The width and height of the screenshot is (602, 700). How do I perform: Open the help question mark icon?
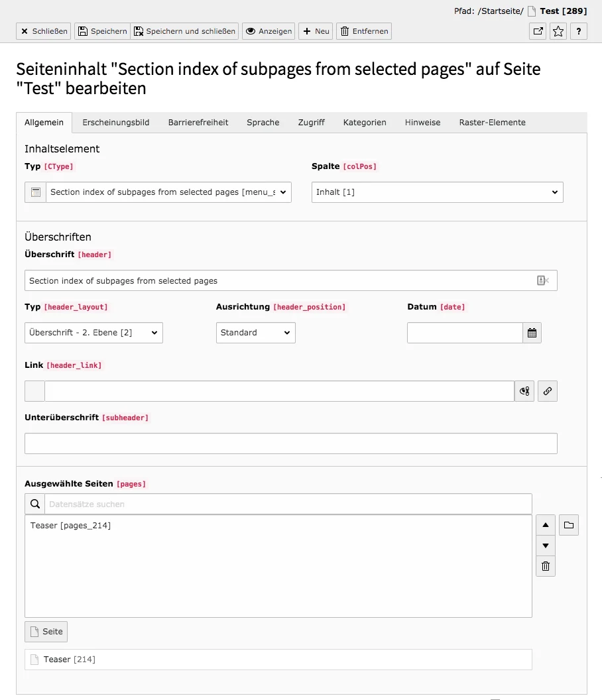578,30
